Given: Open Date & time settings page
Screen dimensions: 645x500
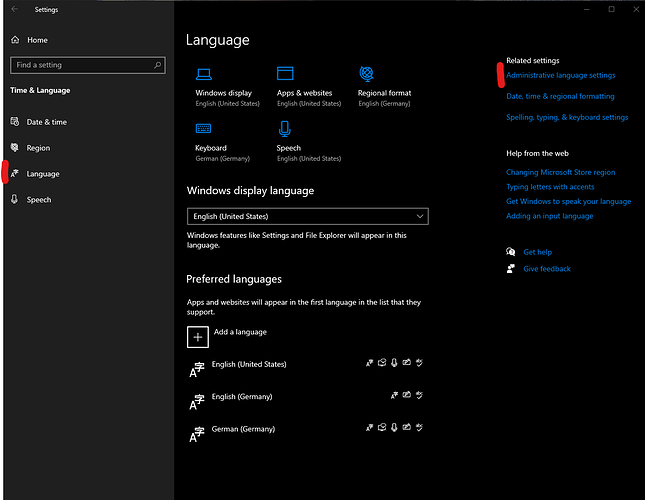Looking at the screenshot, I should click(x=46, y=122).
